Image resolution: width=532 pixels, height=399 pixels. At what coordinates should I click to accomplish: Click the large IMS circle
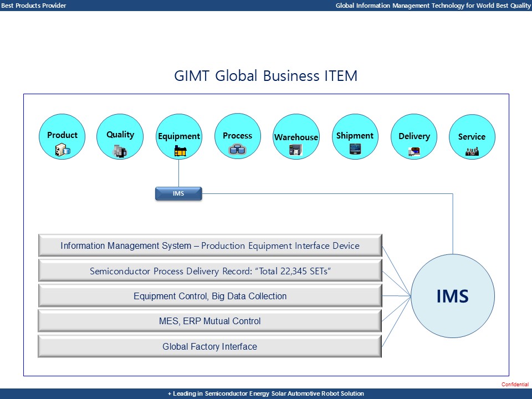click(x=452, y=296)
